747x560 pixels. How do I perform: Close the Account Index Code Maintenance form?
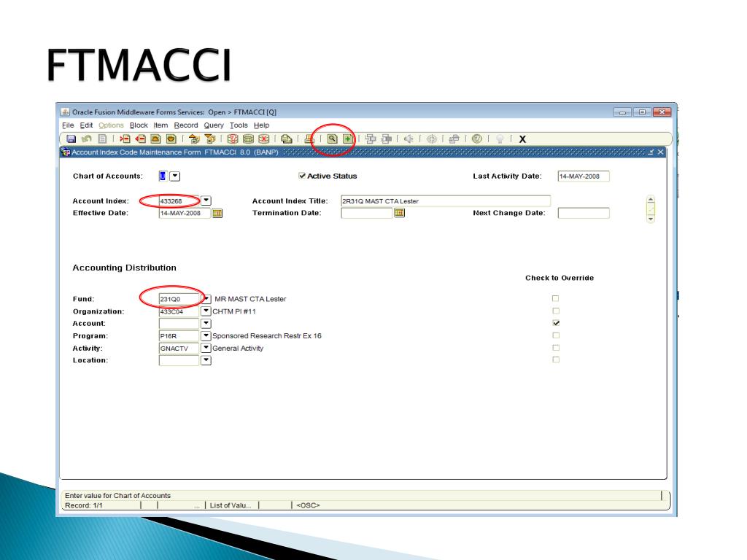(x=660, y=152)
